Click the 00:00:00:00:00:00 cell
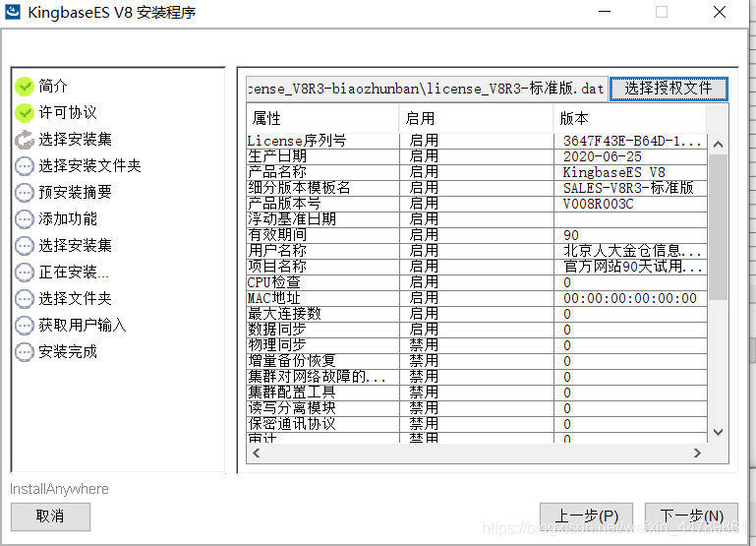This screenshot has height=546, width=756. tap(630, 298)
